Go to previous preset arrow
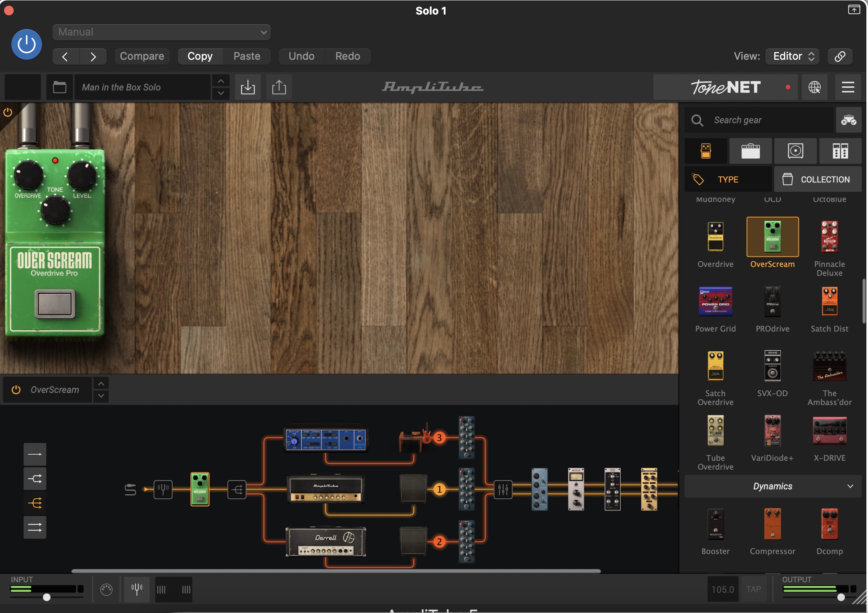This screenshot has height=613, width=868. coord(65,57)
